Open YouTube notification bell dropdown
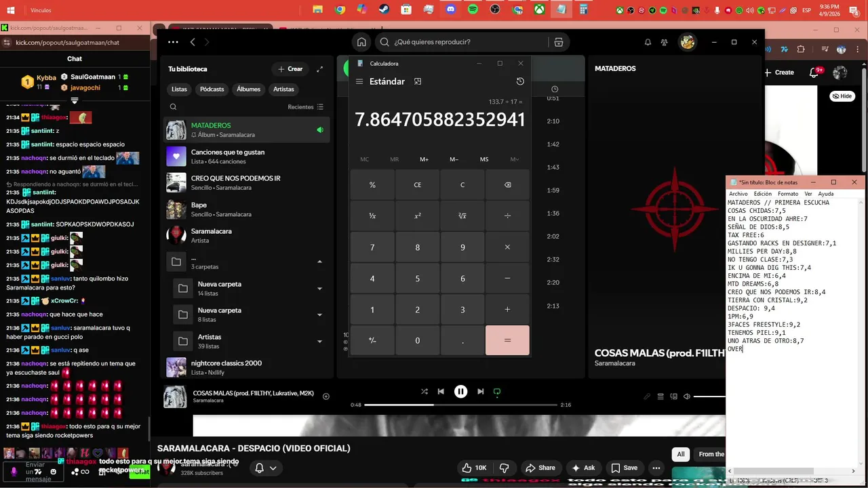868x488 pixels. click(265, 468)
